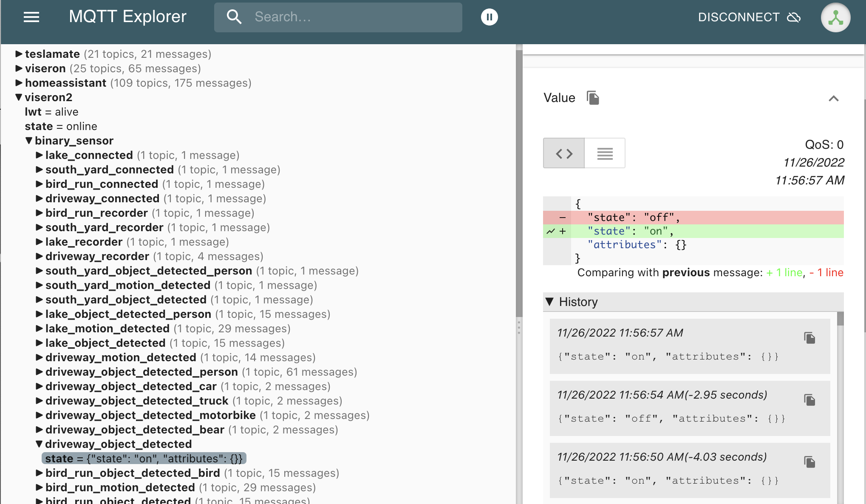
Task: Click the connection avatar icon
Action: point(835,17)
